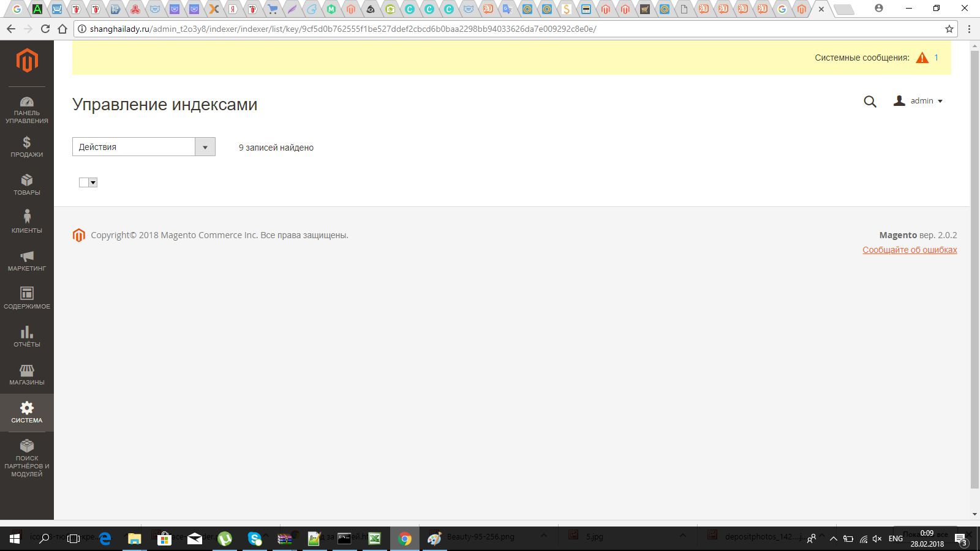Switch to the Skype taskbar icon

pyautogui.click(x=255, y=538)
